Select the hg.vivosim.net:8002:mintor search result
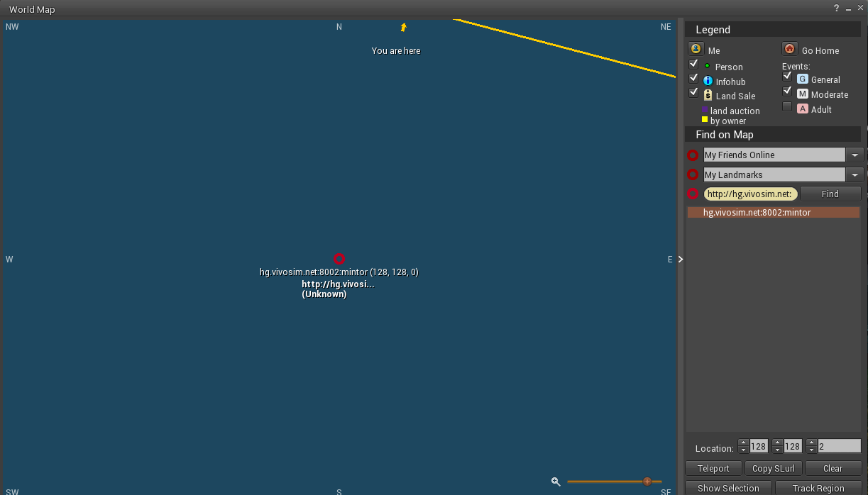 [x=757, y=212]
